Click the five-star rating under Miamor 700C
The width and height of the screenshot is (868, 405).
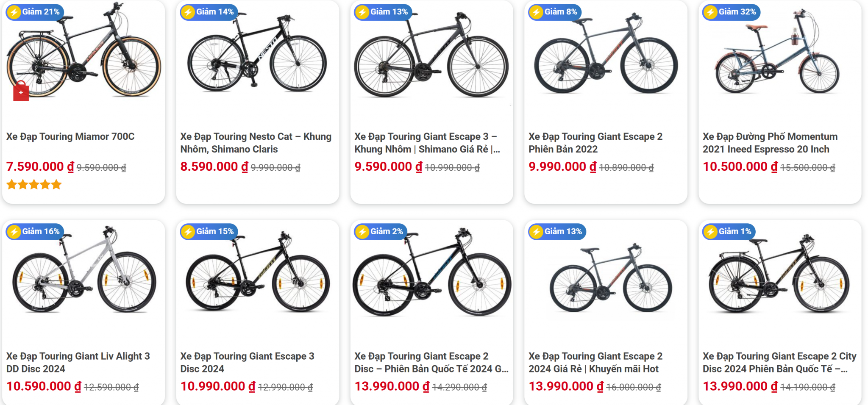click(x=34, y=185)
